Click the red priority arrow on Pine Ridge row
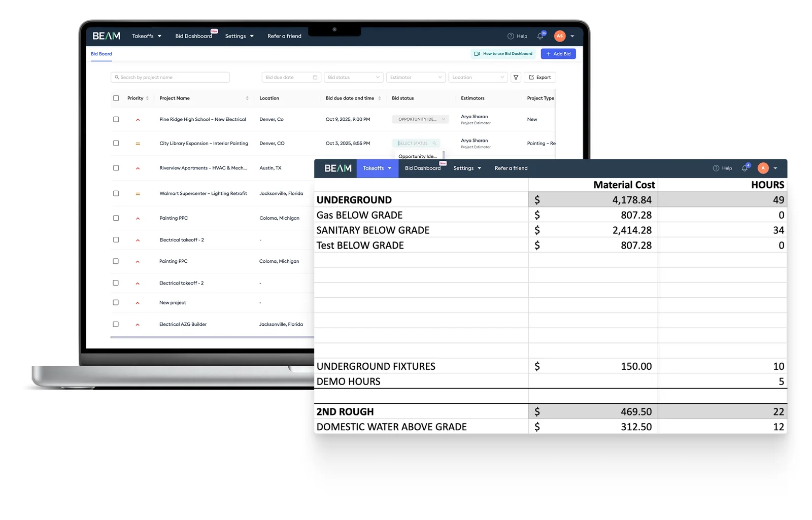Image resolution: width=812 pixels, height=520 pixels. [x=138, y=119]
